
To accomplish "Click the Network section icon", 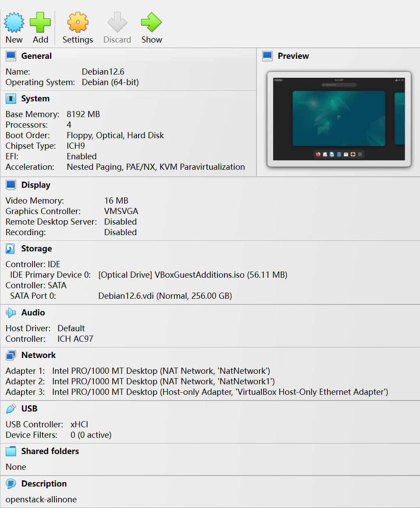I will (x=11, y=355).
